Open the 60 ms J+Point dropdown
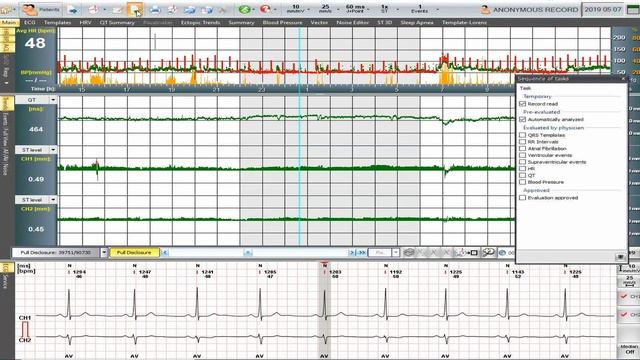640x360 pixels. (x=369, y=9)
